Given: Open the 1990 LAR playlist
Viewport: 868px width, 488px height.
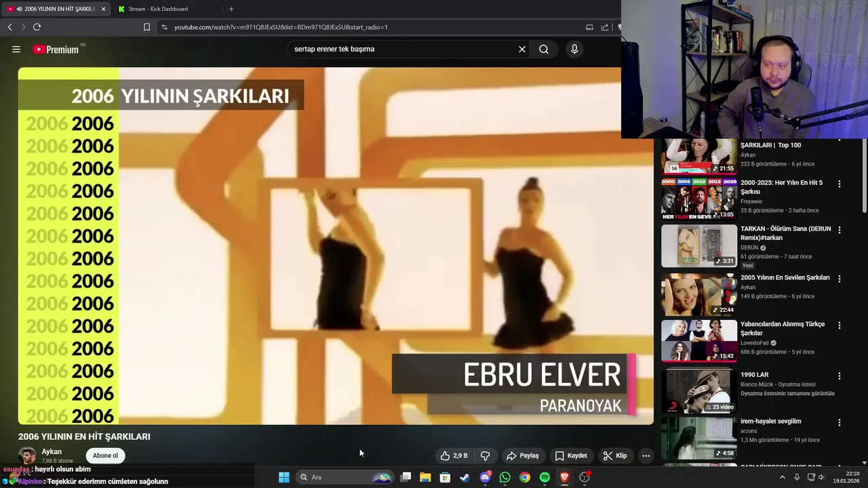Looking at the screenshot, I should pyautogui.click(x=754, y=375).
